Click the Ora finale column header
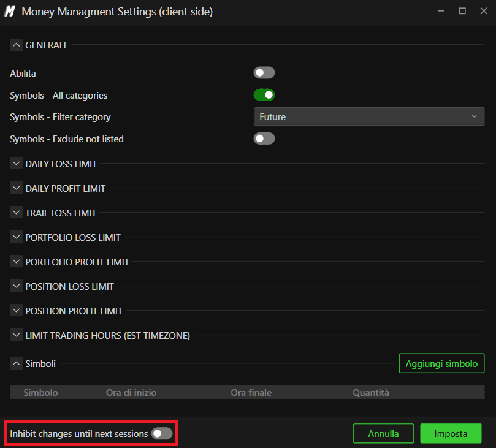 click(x=251, y=392)
